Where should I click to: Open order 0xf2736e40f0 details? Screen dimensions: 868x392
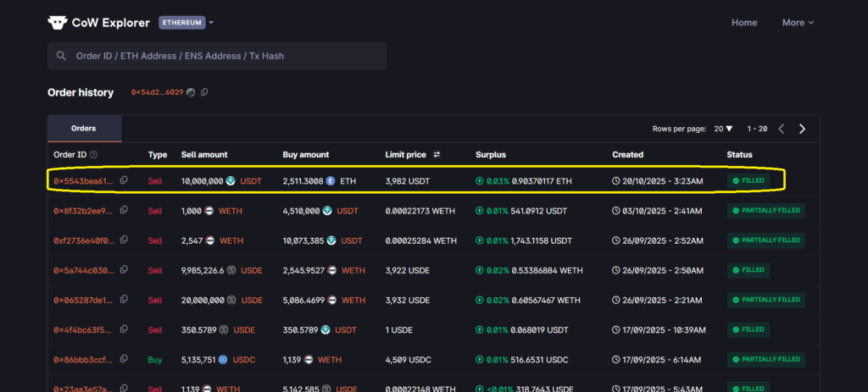(81, 240)
